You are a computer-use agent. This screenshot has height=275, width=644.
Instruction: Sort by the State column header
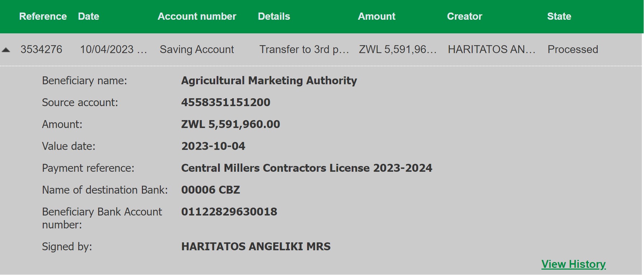point(559,16)
